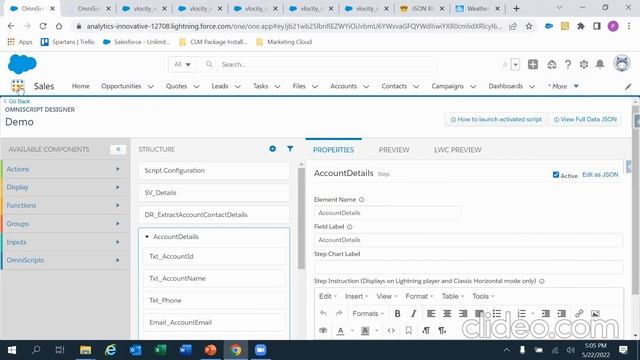Click the preview eye icon in the editor
This screenshot has height=360, width=640.
[x=323, y=331]
